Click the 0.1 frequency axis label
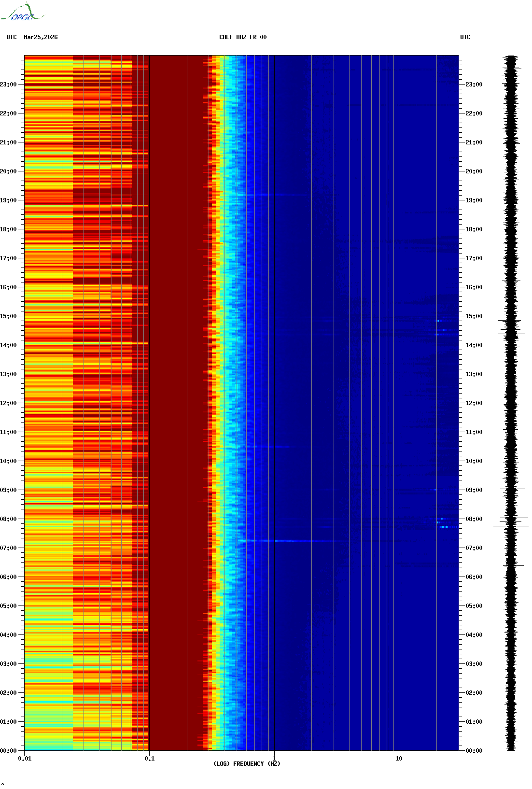 click(149, 759)
